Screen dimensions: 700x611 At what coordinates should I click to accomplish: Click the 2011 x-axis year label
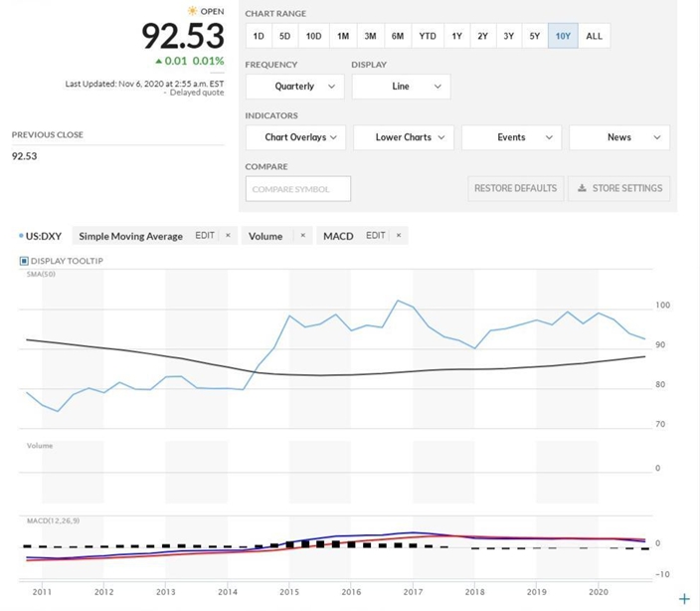pos(42,592)
